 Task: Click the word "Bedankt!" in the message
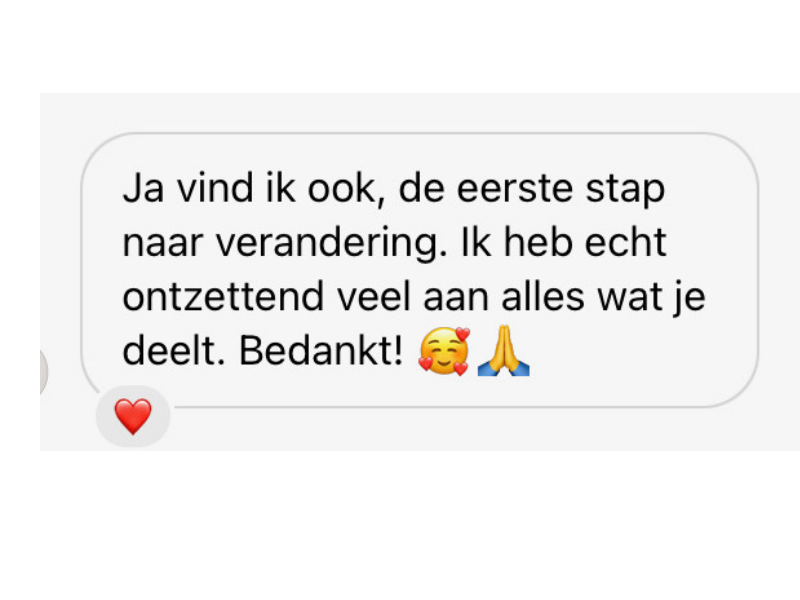(321, 351)
